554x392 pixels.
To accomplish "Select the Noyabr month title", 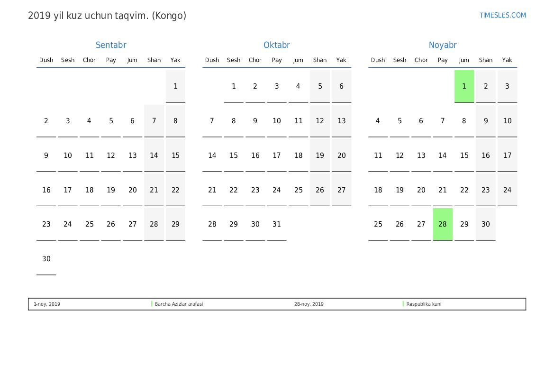I will 443,45.
